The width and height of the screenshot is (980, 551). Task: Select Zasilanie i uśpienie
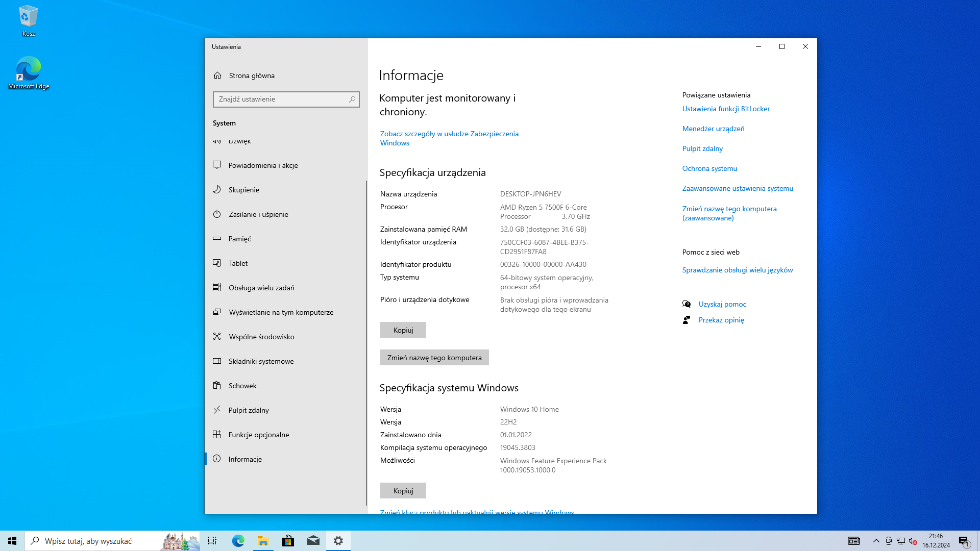pos(286,214)
